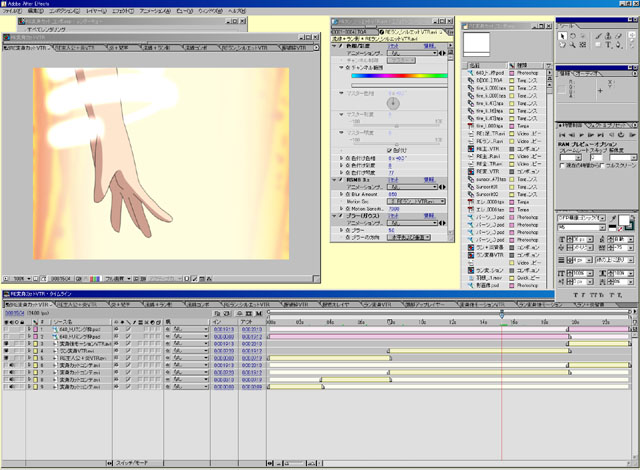Click eyedropper in Character palette
Viewport: 640px width, 470px height.
pyautogui.click(x=613, y=219)
